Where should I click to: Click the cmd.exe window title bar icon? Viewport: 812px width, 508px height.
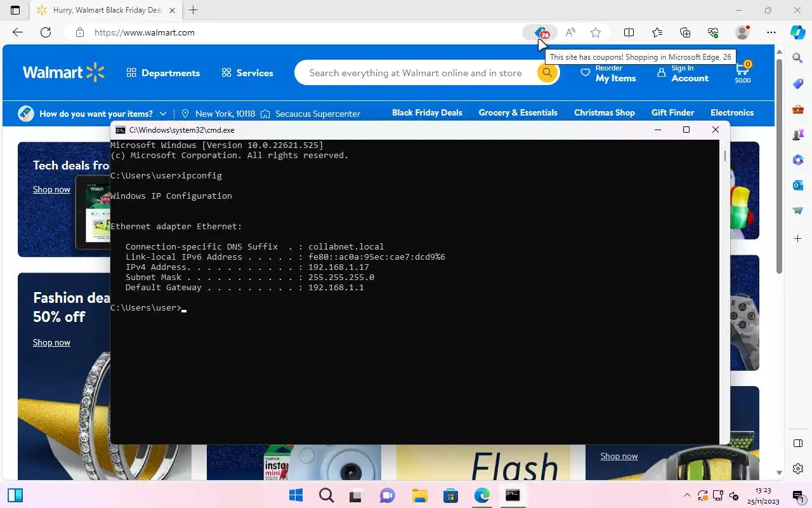pos(121,130)
